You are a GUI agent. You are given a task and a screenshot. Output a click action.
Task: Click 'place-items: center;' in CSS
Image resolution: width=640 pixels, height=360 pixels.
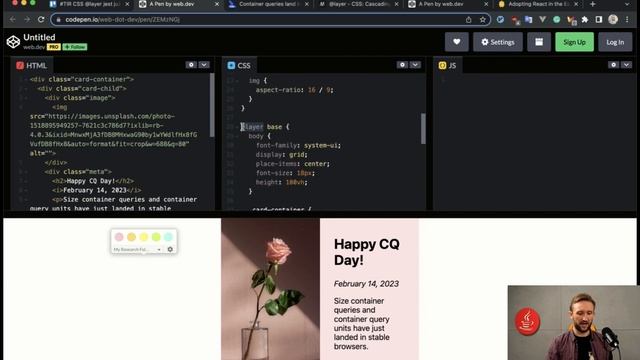(x=293, y=164)
